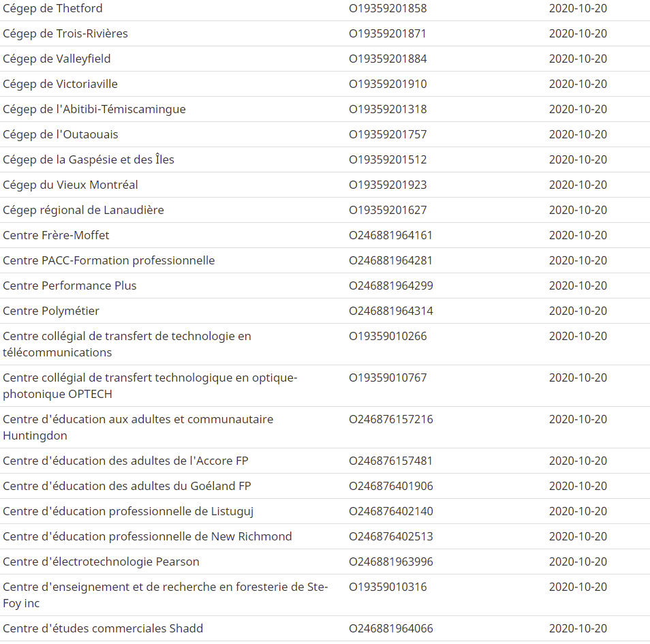Select Centre d'éducation des adultes du Goéland FP

(x=127, y=487)
